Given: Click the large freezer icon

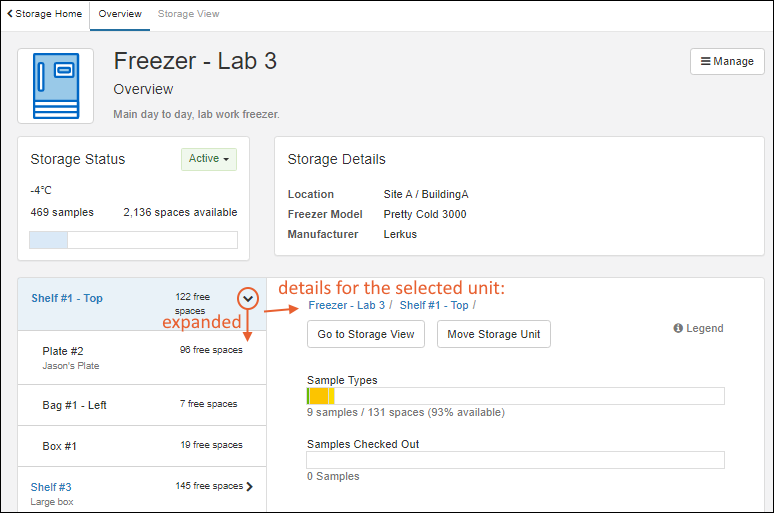Looking at the screenshot, I should click(56, 86).
